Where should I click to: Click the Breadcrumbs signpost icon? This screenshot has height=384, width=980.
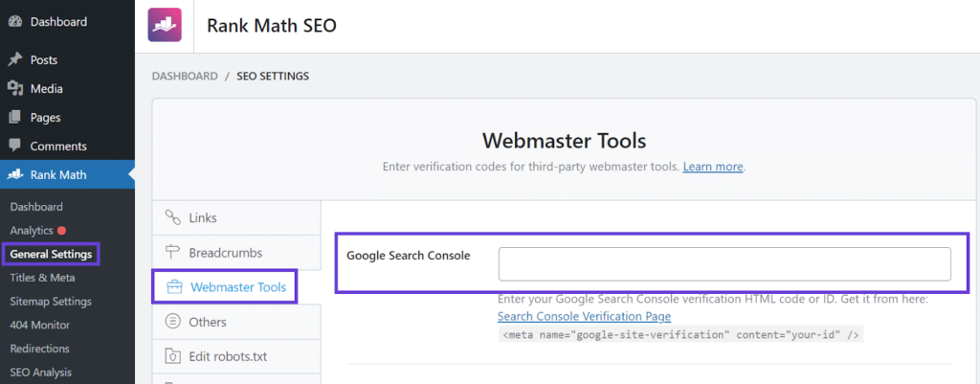point(173,253)
